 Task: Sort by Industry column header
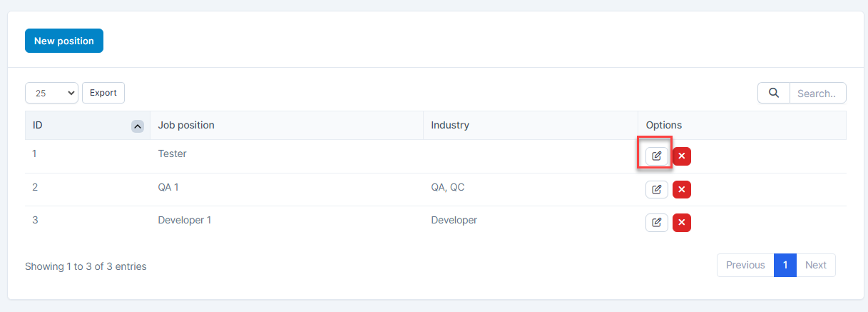click(x=450, y=125)
